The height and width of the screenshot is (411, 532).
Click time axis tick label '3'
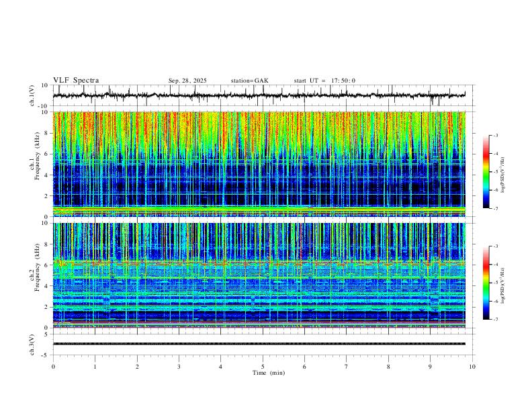pyautogui.click(x=179, y=367)
